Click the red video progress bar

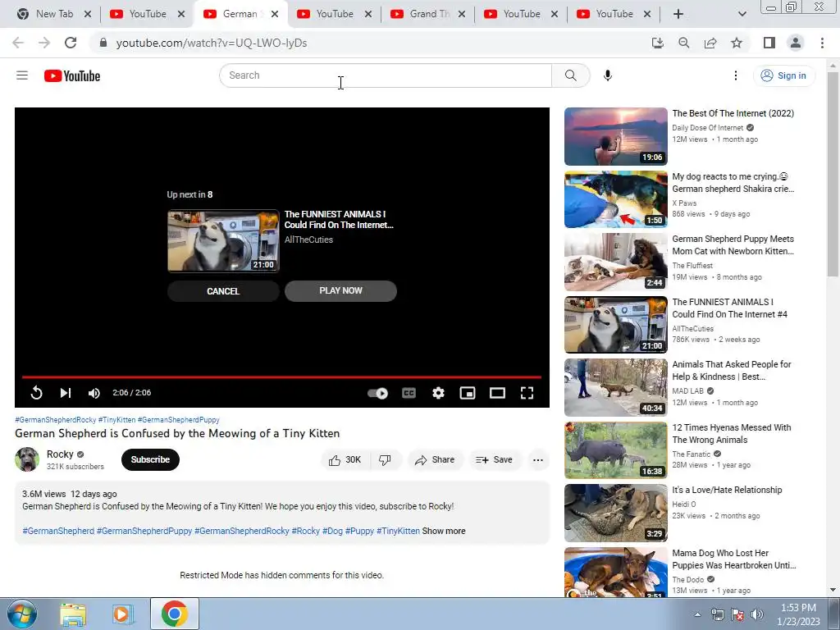point(282,377)
